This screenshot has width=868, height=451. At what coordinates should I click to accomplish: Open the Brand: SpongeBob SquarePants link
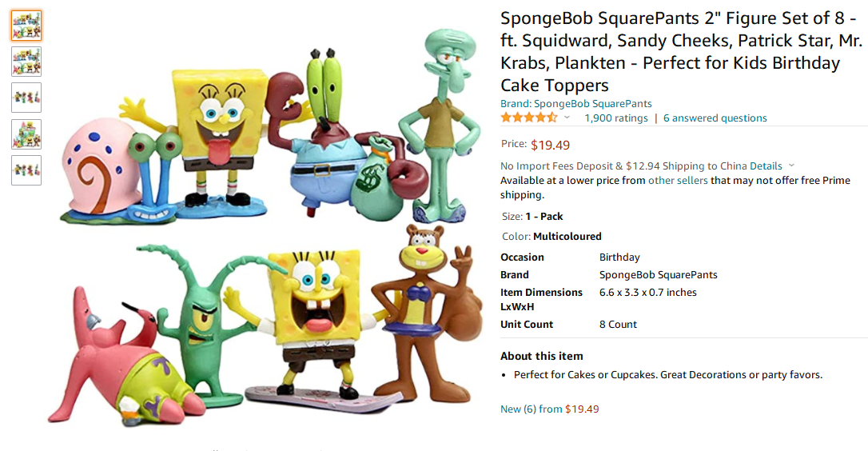tap(575, 103)
